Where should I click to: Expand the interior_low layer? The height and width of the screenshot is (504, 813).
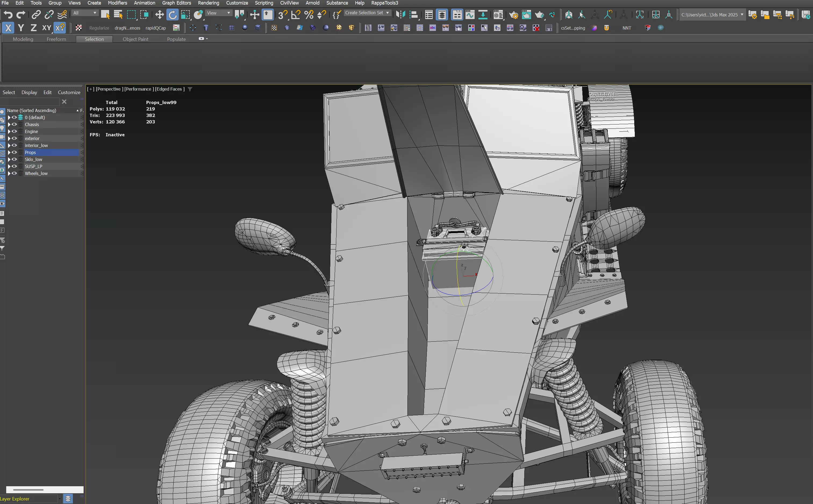point(9,145)
